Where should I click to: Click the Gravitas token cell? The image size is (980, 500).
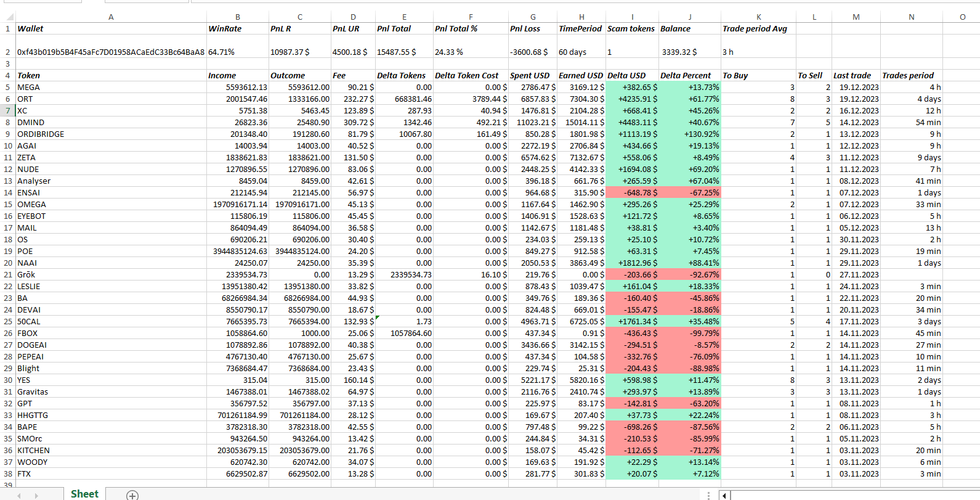[111, 392]
